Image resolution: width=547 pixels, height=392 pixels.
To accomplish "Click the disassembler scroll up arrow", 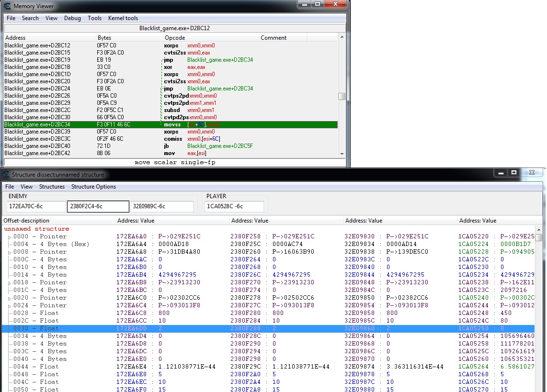I will pos(342,37).
